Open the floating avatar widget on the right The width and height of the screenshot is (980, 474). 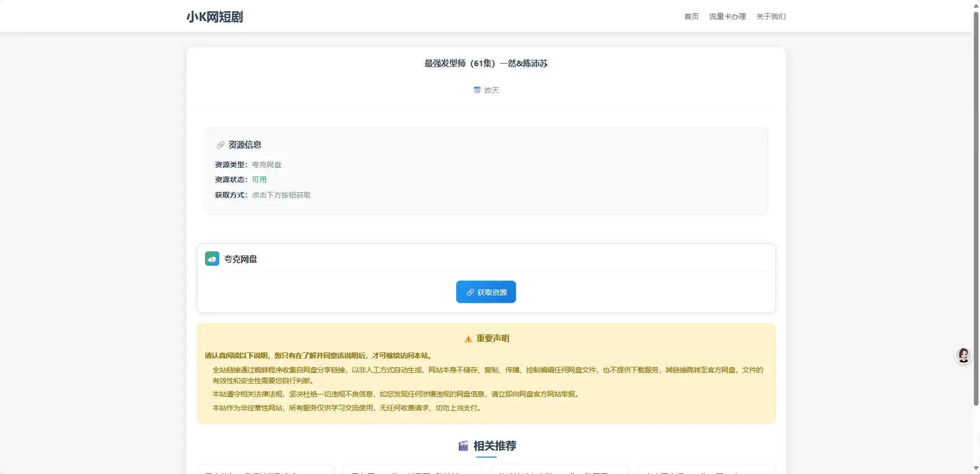click(x=962, y=354)
